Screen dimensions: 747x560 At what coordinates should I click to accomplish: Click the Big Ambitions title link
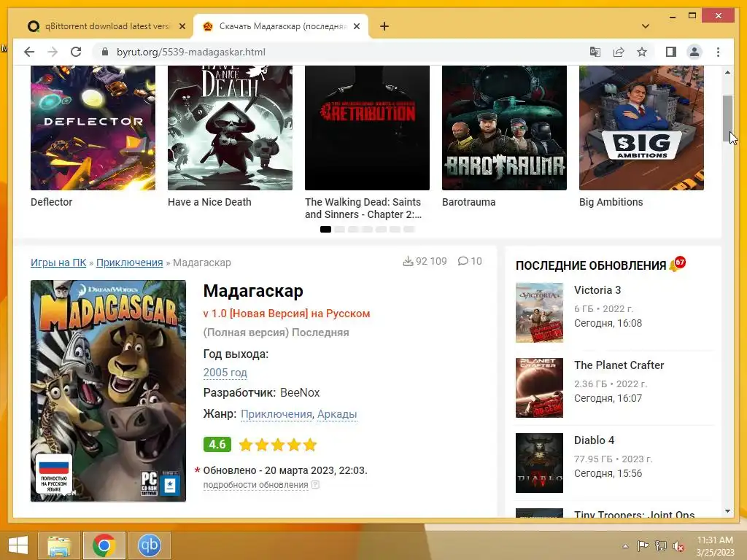pyautogui.click(x=611, y=202)
